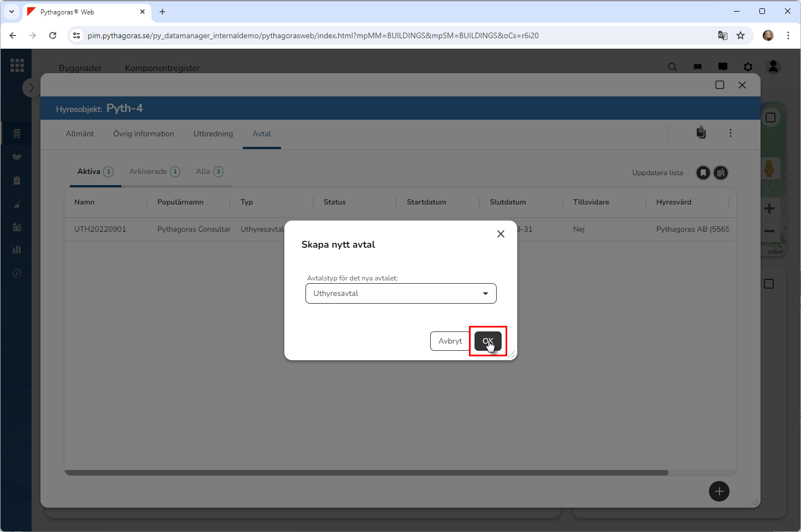Expand the left sidebar with chevron arrow
The height and width of the screenshot is (532, 801).
point(31,88)
